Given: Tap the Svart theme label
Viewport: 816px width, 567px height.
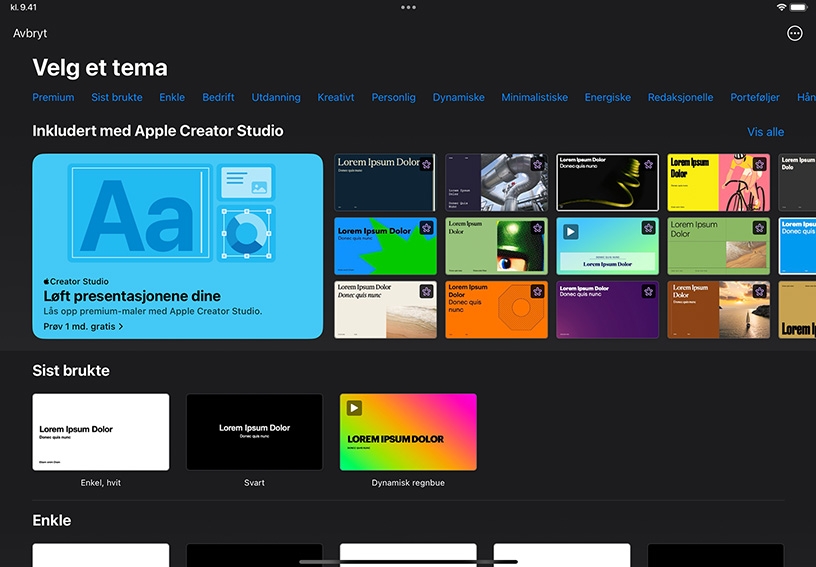Looking at the screenshot, I should pyautogui.click(x=254, y=483).
